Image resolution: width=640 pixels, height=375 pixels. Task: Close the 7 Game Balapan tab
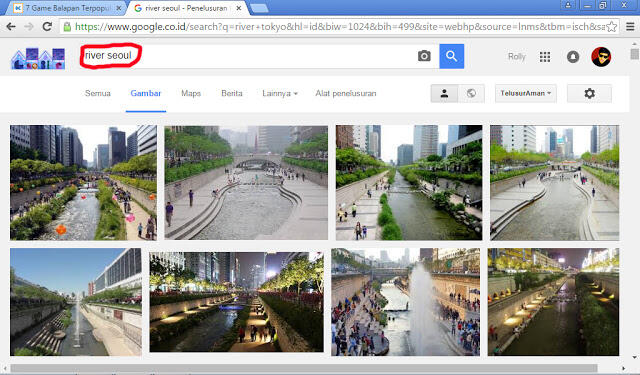coord(119,8)
